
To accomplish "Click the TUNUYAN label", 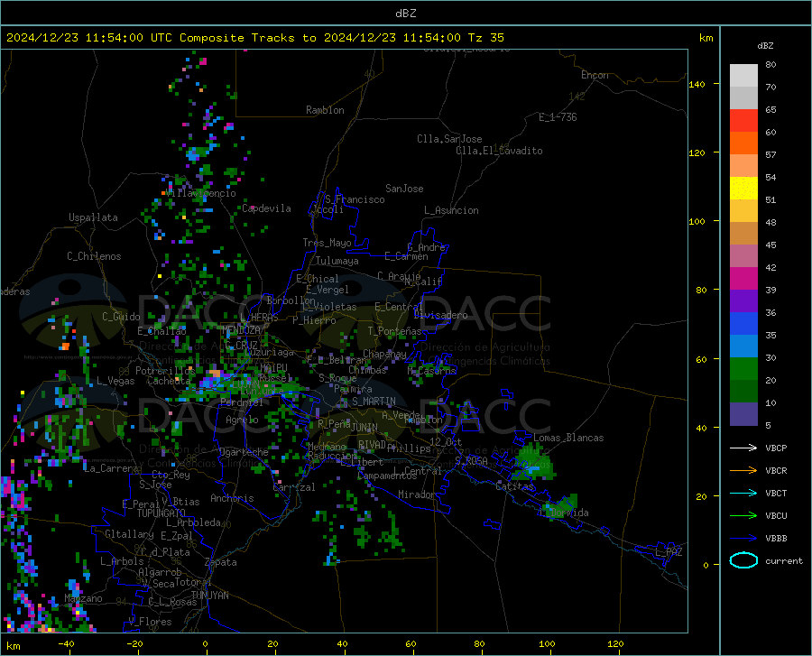I will tap(209, 596).
